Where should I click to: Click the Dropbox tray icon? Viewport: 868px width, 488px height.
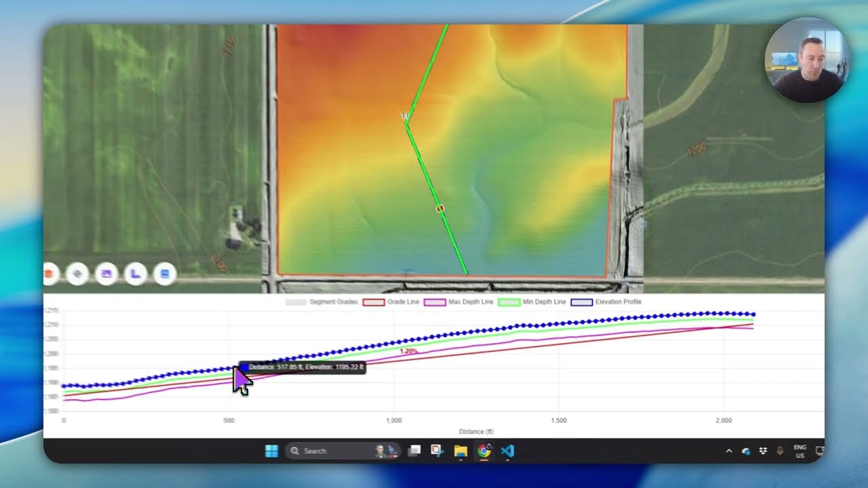pyautogui.click(x=763, y=451)
